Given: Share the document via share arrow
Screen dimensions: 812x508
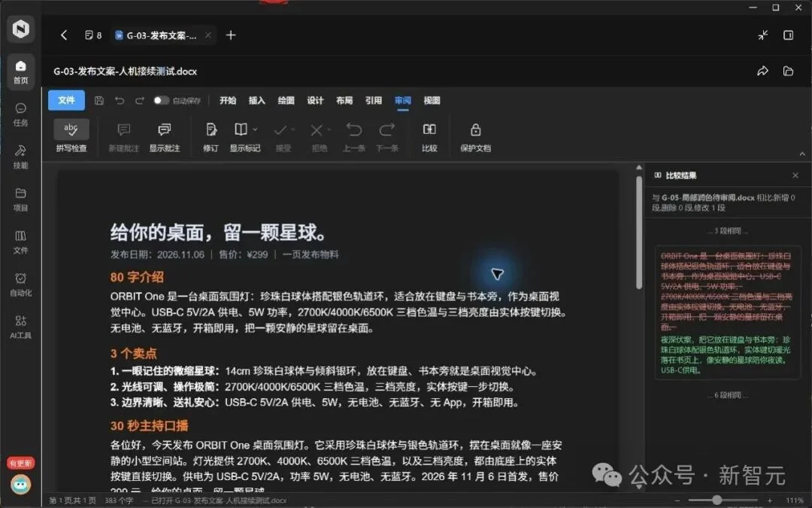Looking at the screenshot, I should (x=763, y=71).
